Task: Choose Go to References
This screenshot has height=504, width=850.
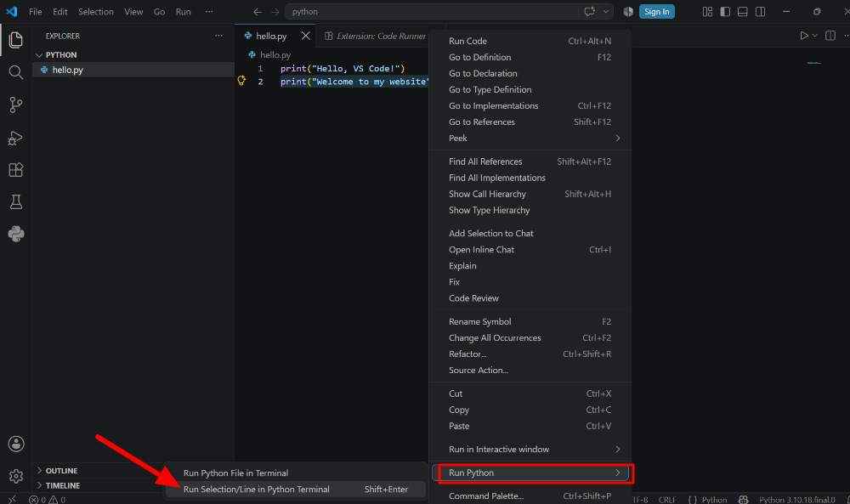Action: pyautogui.click(x=530, y=122)
